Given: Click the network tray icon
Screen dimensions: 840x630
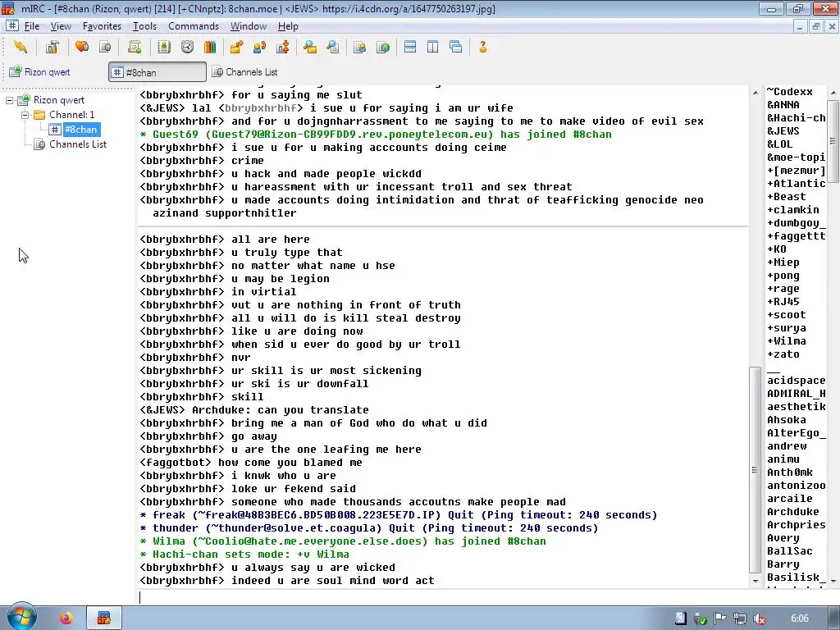Looking at the screenshot, I should click(740, 619).
